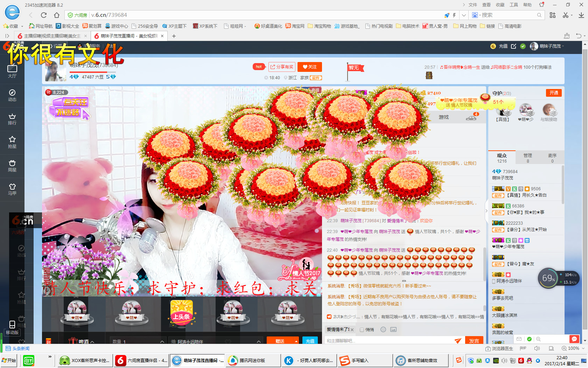Click the edit note icon beside 充值

513,46
